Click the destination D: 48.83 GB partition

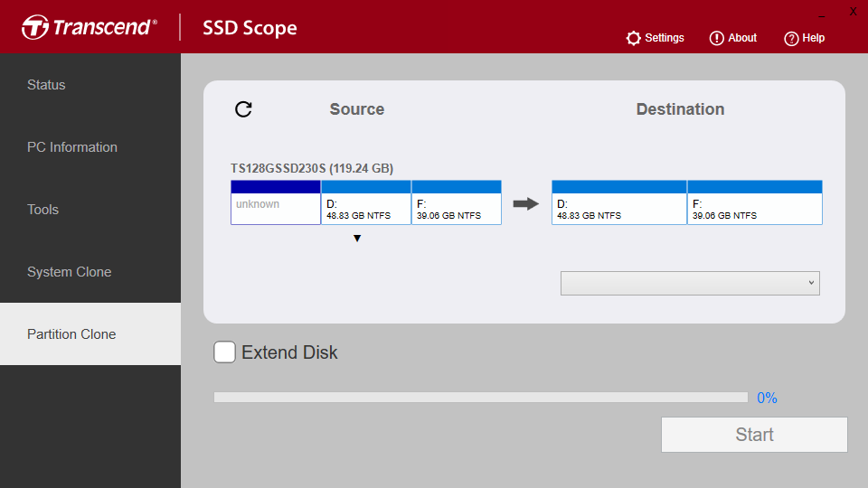click(x=618, y=202)
